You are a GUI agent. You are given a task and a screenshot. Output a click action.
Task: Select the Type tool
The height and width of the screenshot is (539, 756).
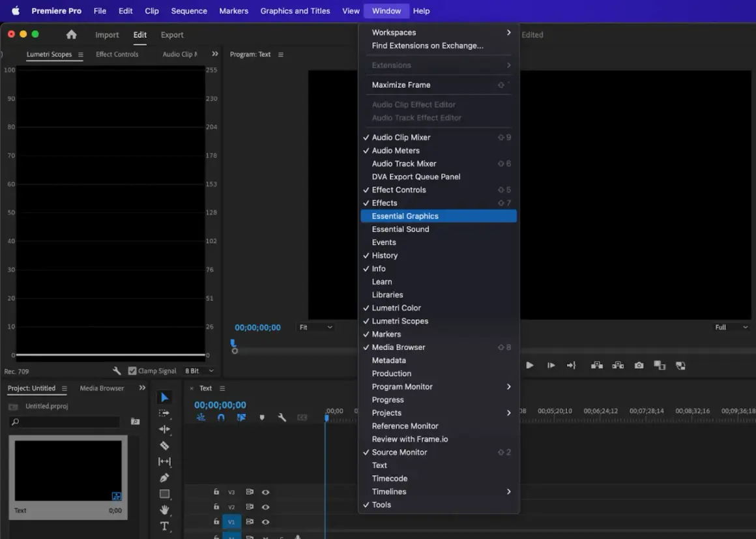pos(164,526)
